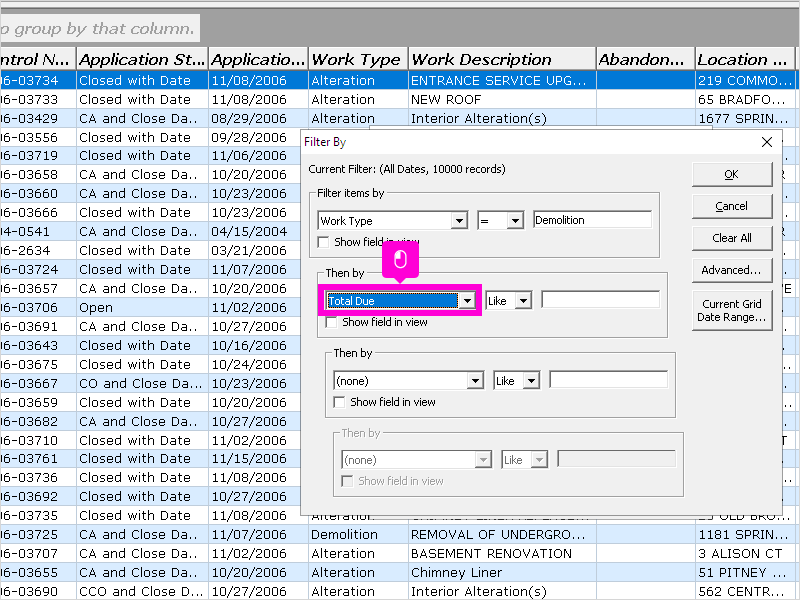Viewport: 800px width, 600px height.
Task: Select the 03/21/2006 date cell
Action: (x=258, y=251)
